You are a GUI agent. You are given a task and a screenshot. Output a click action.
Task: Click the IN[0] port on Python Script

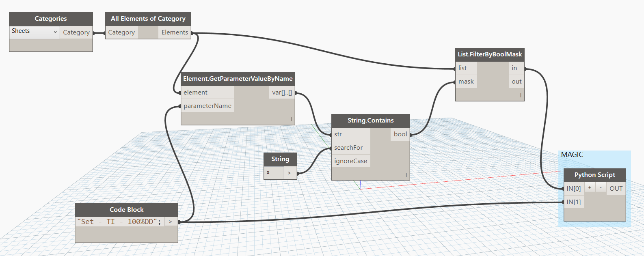(x=573, y=188)
